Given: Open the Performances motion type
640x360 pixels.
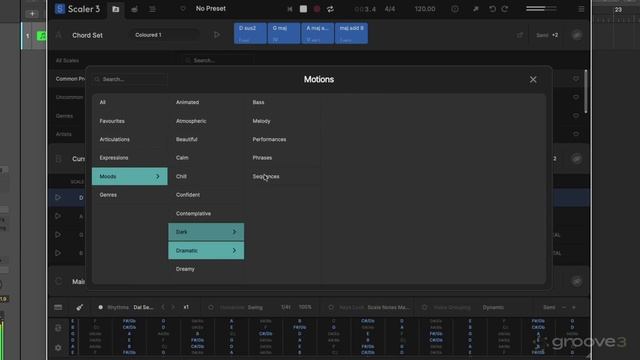Looking at the screenshot, I should pyautogui.click(x=283, y=140).
